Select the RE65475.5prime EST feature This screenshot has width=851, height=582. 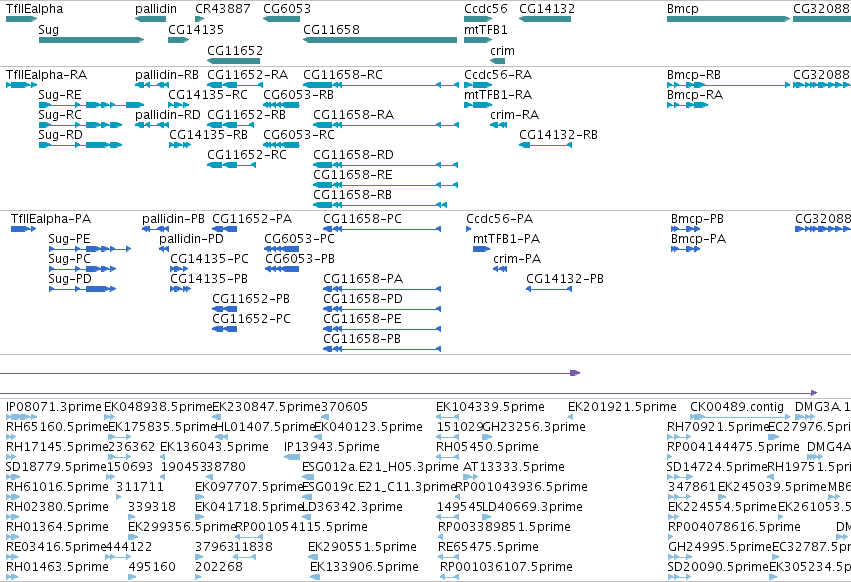448,557
